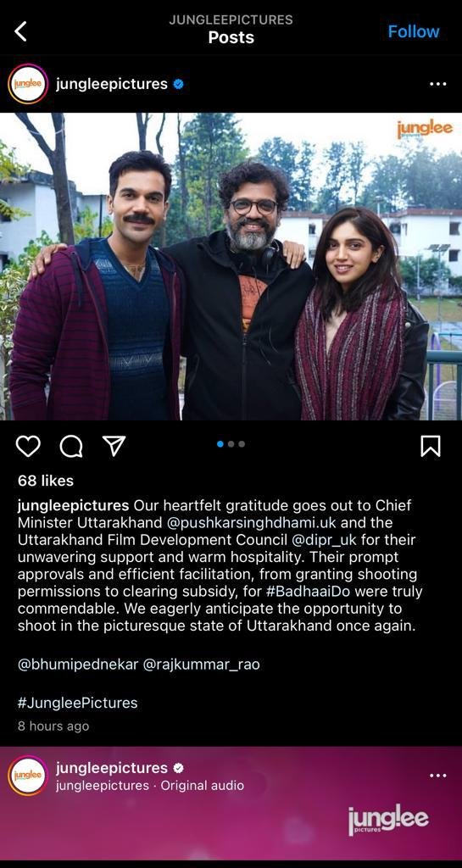View the 68 likes list
462x868 pixels.
pyautogui.click(x=46, y=481)
